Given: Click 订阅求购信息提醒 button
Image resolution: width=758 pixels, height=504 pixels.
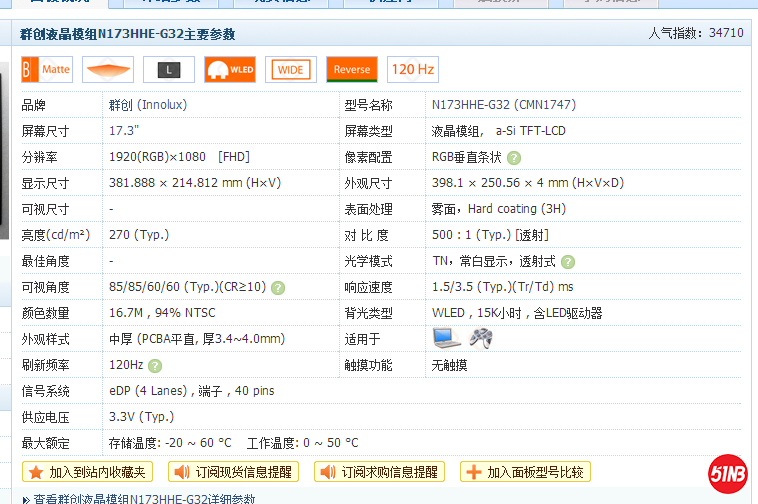Looking at the screenshot, I should tap(380, 472).
